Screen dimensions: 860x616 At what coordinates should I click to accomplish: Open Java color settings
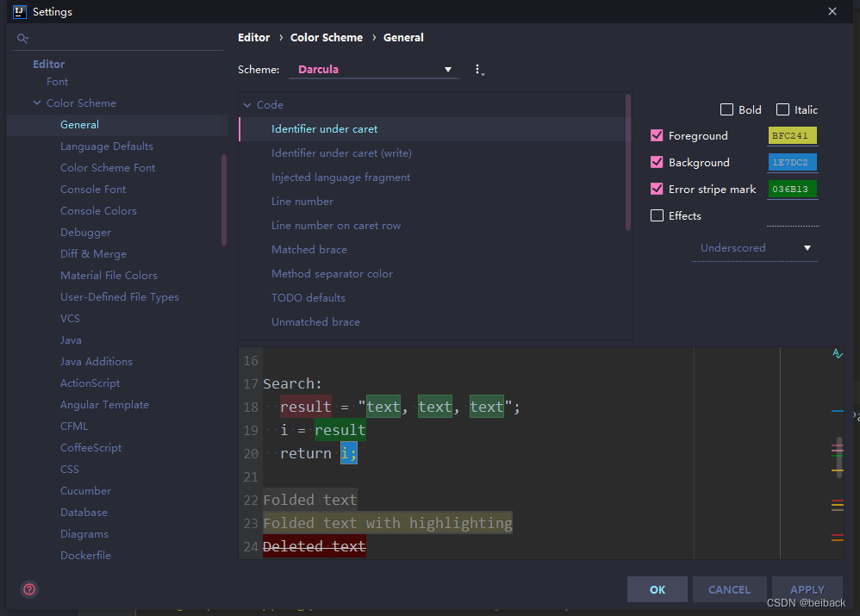71,340
